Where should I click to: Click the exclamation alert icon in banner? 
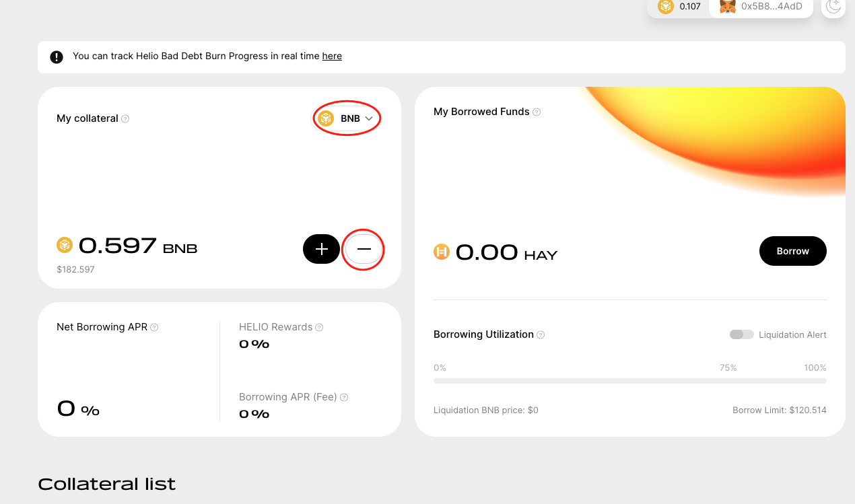57,57
